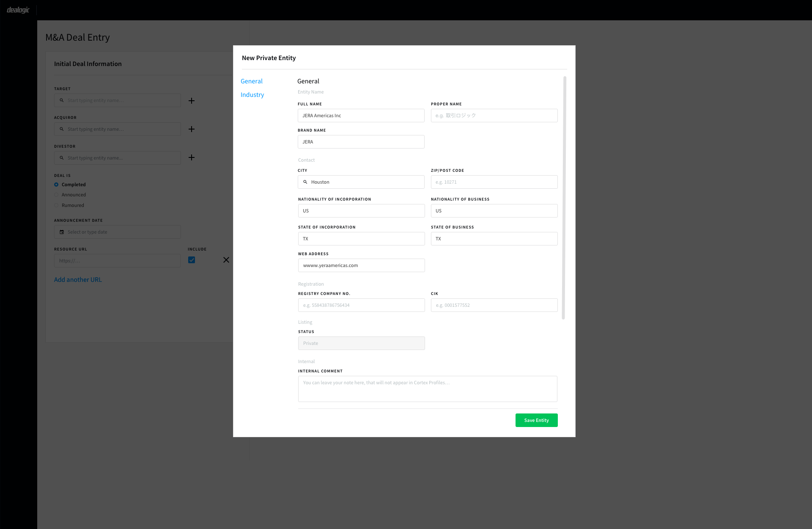Open State of Business field showing TX
The width and height of the screenshot is (812, 529).
(x=494, y=239)
